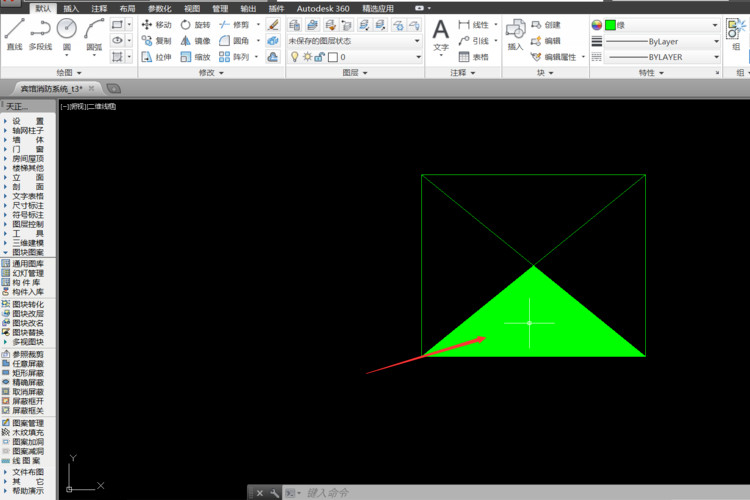The height and width of the screenshot is (500, 750).
Task: Select the 圆弧 arc tool
Action: tap(94, 34)
